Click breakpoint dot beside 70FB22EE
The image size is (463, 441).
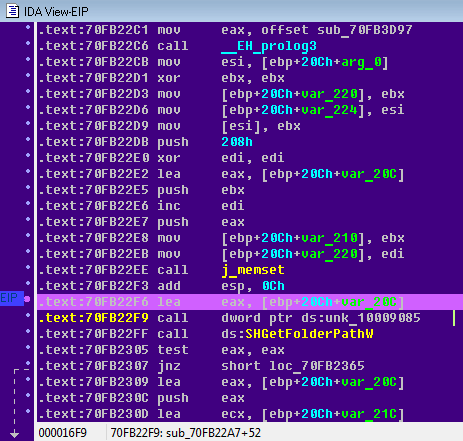click(28, 267)
